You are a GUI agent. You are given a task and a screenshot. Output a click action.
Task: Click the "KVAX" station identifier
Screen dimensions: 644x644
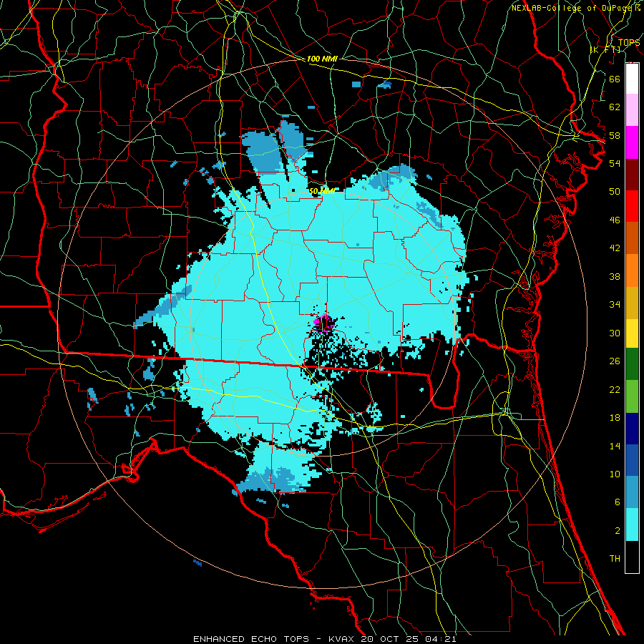pos(343,639)
